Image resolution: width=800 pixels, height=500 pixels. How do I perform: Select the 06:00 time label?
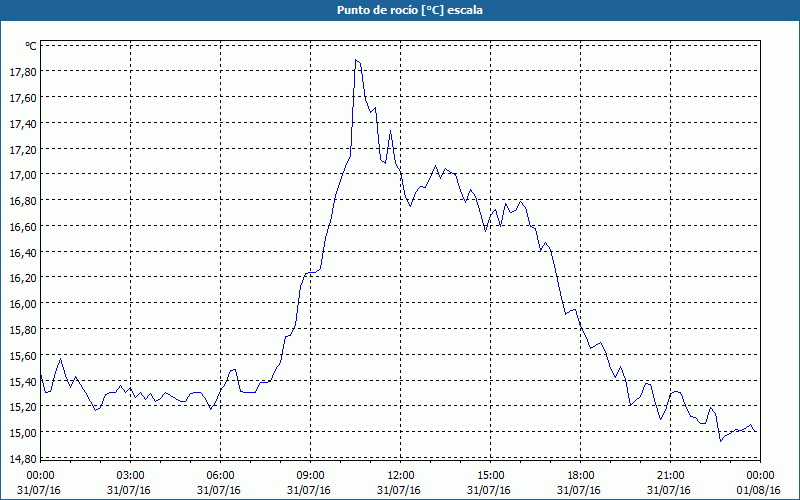pyautogui.click(x=220, y=476)
